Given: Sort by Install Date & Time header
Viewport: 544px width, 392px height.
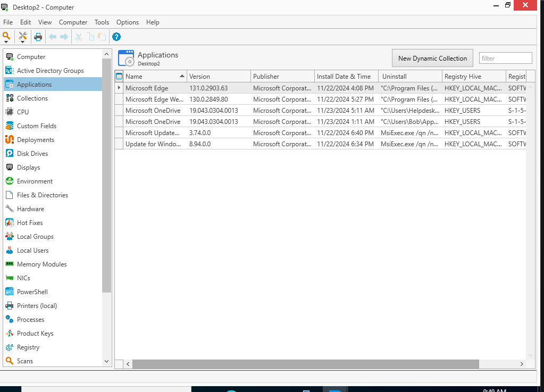Looking at the screenshot, I should pos(346,76).
